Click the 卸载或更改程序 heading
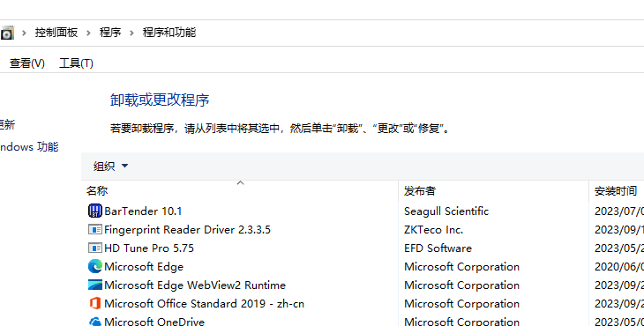This screenshot has width=644, height=326. click(160, 100)
